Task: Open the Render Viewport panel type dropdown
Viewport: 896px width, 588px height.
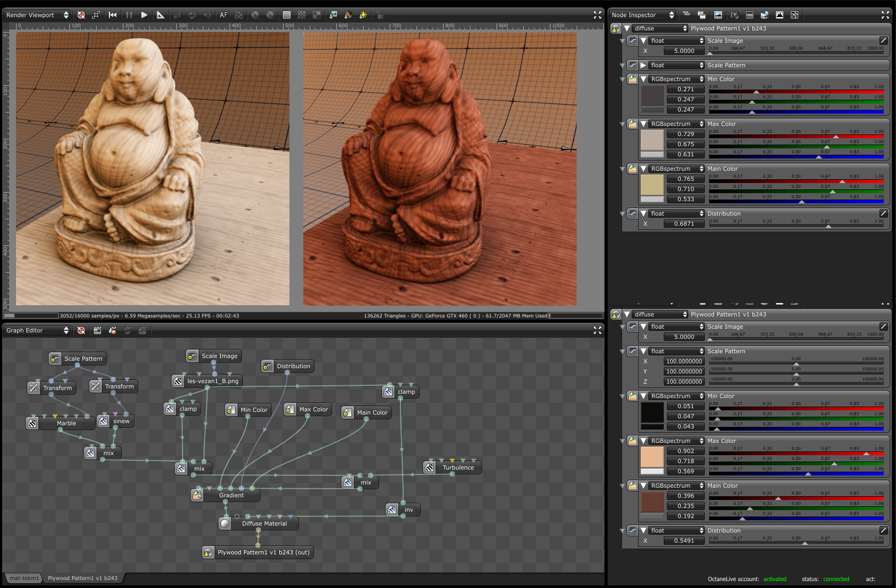Action: 37,15
